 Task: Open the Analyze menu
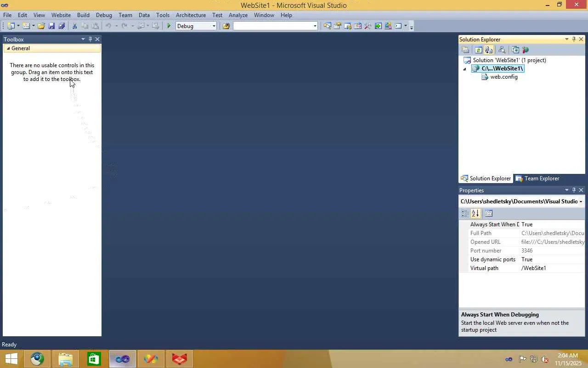pyautogui.click(x=238, y=15)
